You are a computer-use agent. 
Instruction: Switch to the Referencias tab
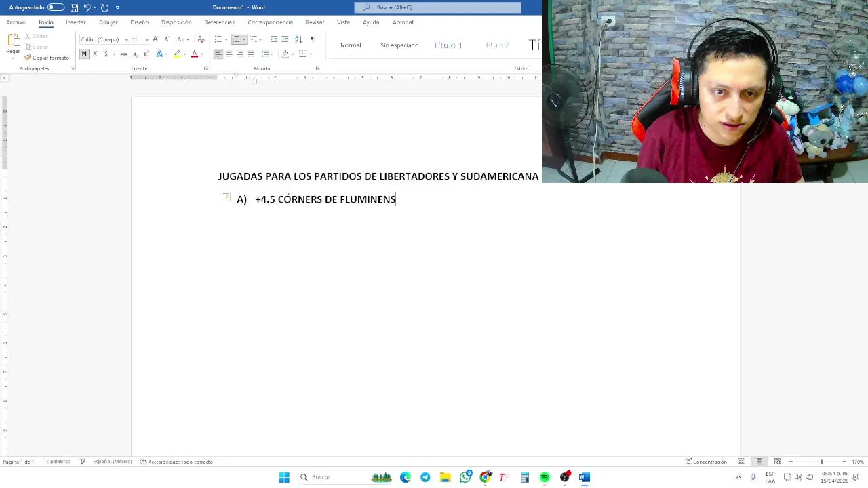pyautogui.click(x=219, y=22)
